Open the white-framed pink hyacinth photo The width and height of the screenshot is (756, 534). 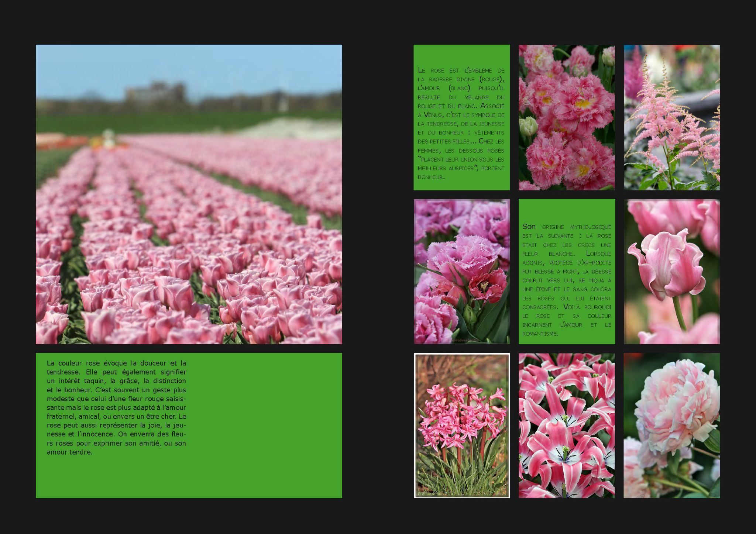coord(462,426)
